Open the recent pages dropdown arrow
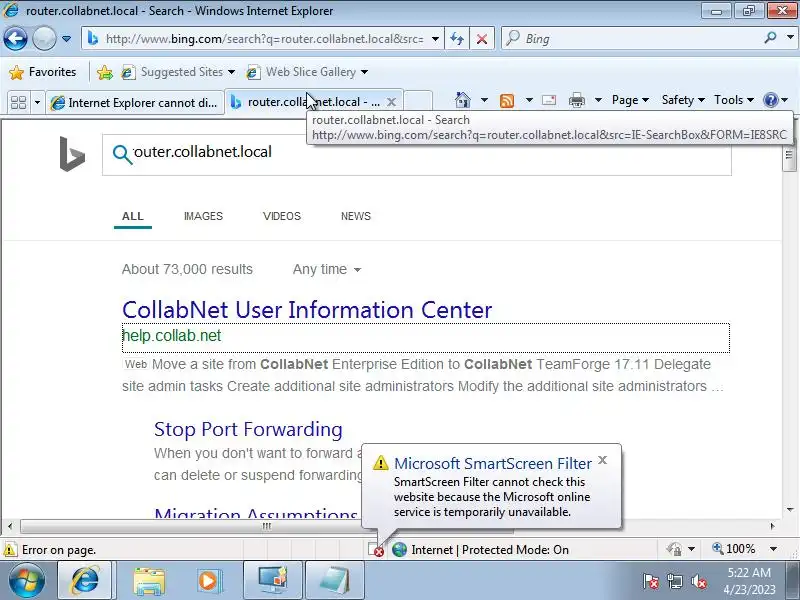The height and width of the screenshot is (600, 800). tap(67, 39)
